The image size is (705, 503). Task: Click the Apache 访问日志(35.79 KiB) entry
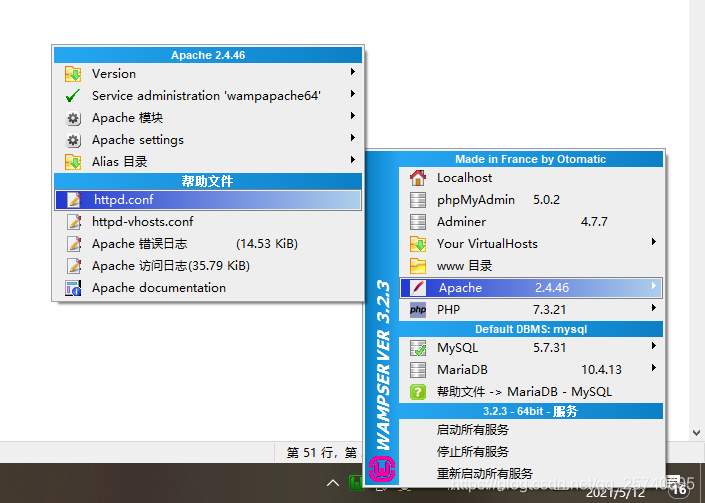click(208, 266)
